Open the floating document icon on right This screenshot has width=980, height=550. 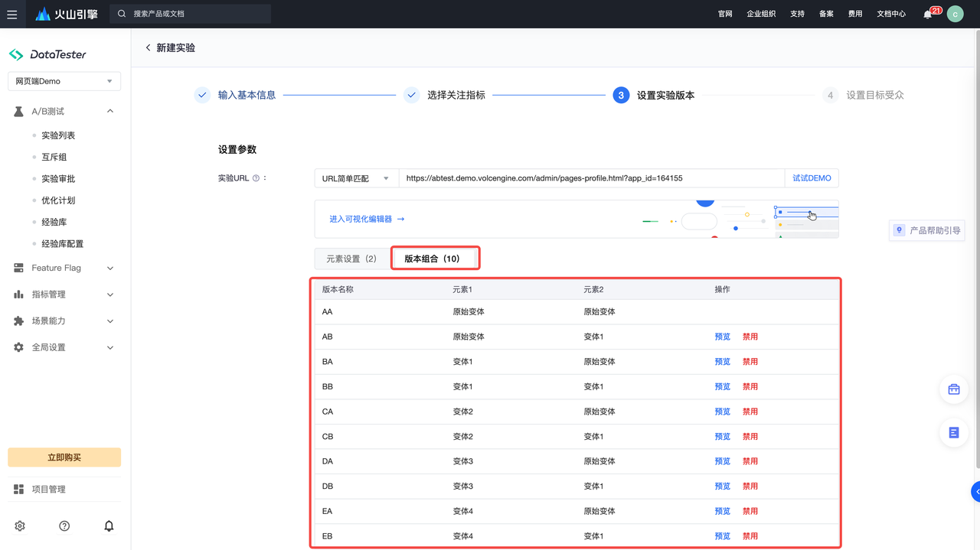click(954, 433)
